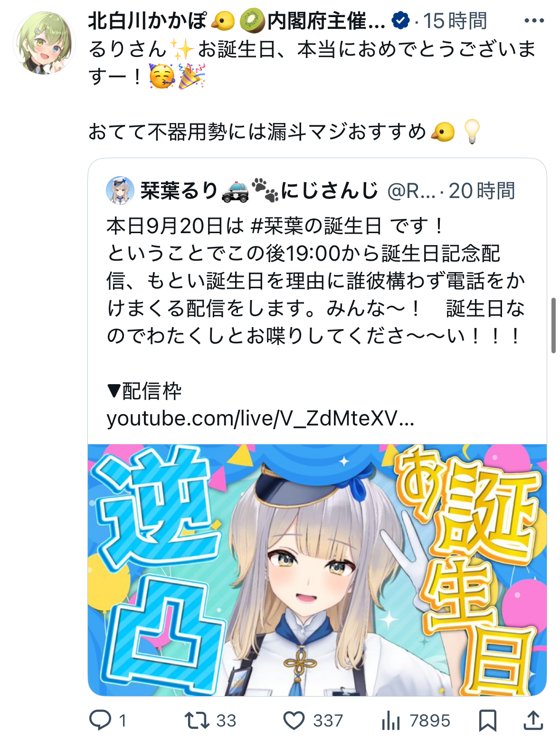Tap the reply speech bubble icon
This screenshot has width=560, height=745.
point(100,720)
